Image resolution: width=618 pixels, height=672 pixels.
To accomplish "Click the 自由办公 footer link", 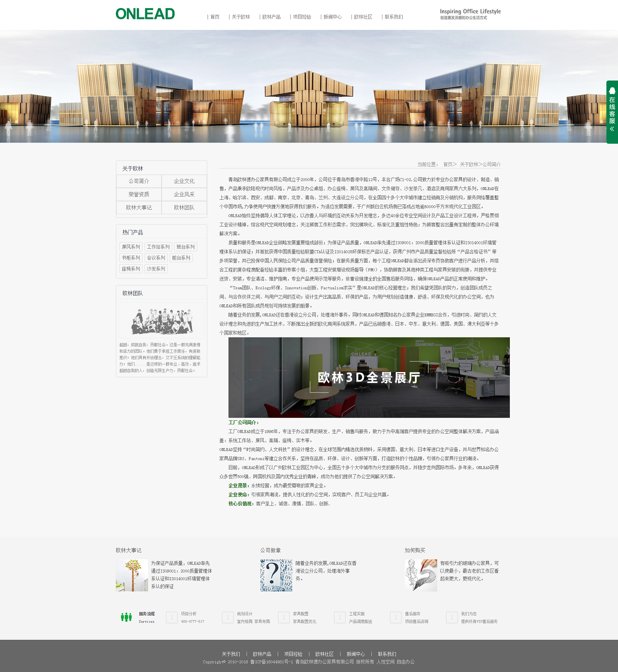I will pyautogui.click(x=406, y=662).
